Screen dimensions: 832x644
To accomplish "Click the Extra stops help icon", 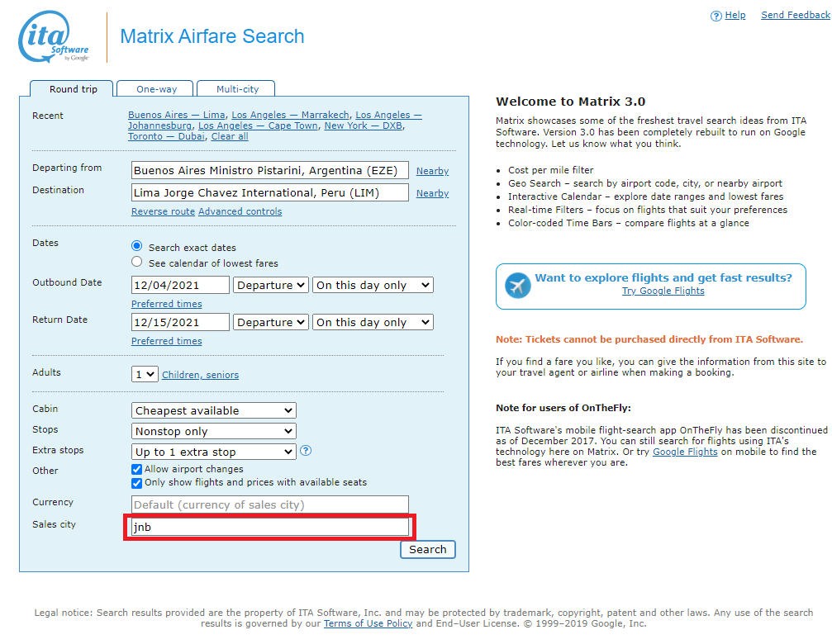I will [x=306, y=451].
